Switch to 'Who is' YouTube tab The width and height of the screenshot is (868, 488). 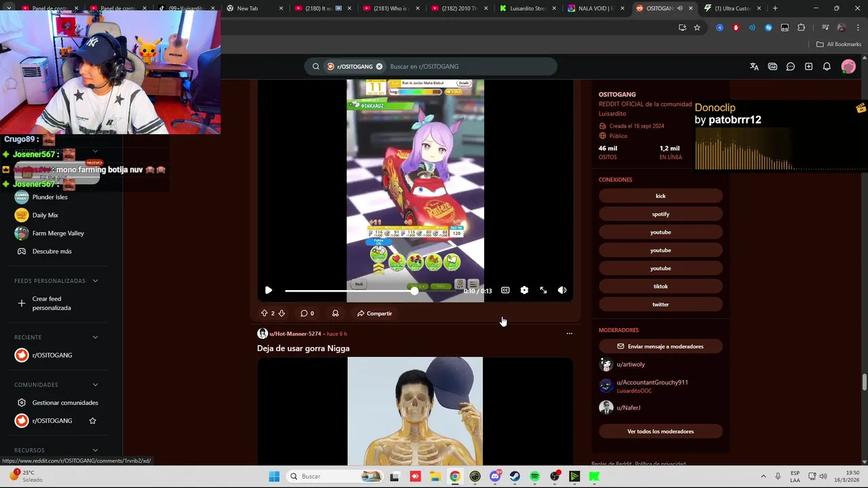tap(390, 8)
